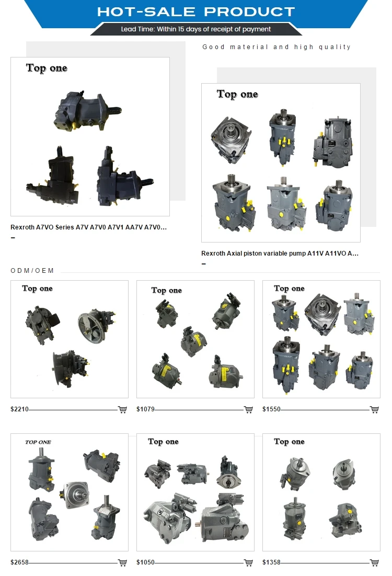Add the $1358 pump to cart
The height and width of the screenshot is (576, 392).
pos(374,562)
